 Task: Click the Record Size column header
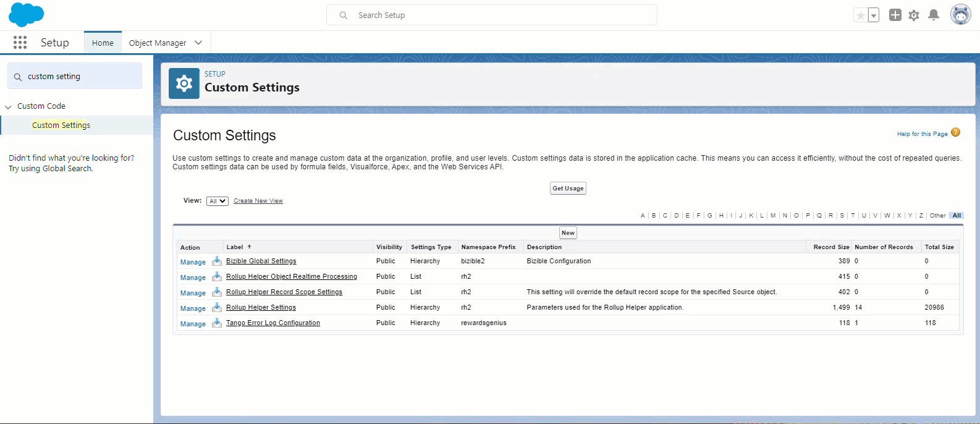[831, 247]
